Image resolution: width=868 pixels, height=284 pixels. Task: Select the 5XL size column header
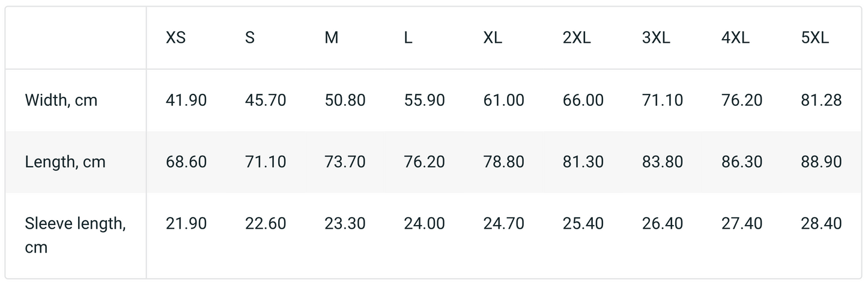coord(815,38)
